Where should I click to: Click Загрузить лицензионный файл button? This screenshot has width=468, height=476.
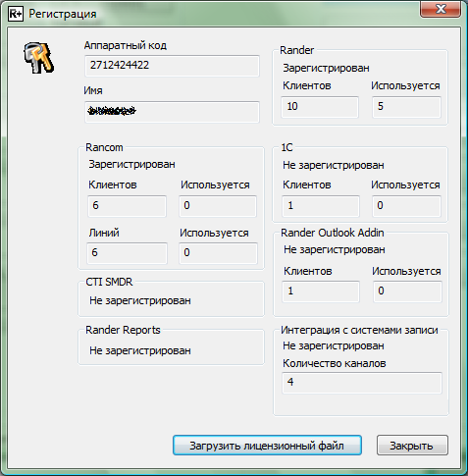[x=267, y=445]
